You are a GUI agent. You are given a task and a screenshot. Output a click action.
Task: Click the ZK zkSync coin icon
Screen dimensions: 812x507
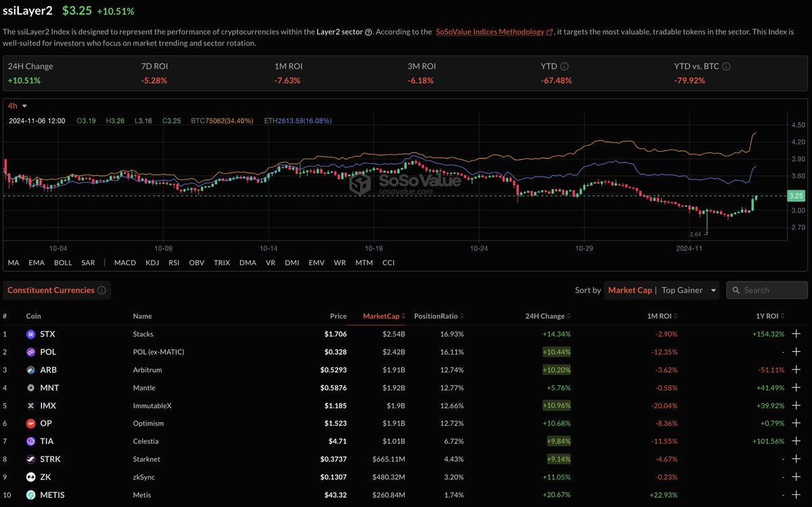click(x=30, y=477)
